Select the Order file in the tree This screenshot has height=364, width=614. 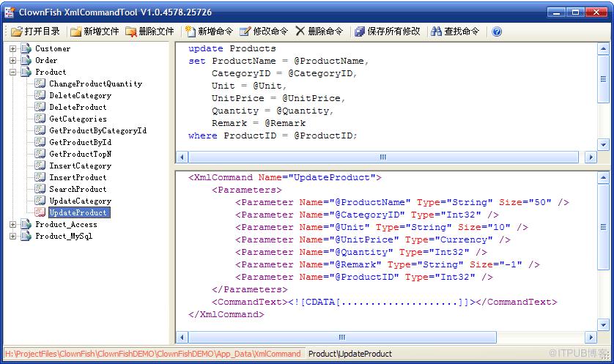click(46, 60)
